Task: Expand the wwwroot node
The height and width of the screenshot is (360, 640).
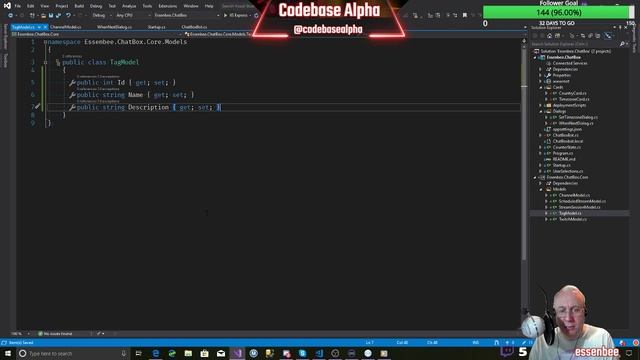Action: tap(540, 81)
